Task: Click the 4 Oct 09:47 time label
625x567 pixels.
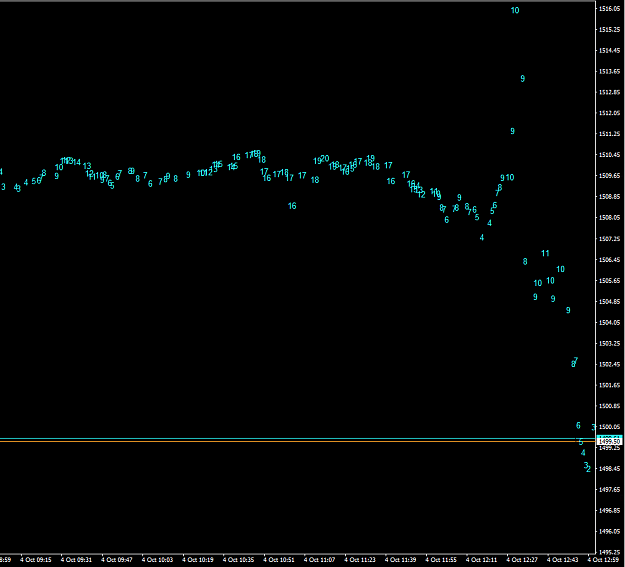Action: click(117, 560)
